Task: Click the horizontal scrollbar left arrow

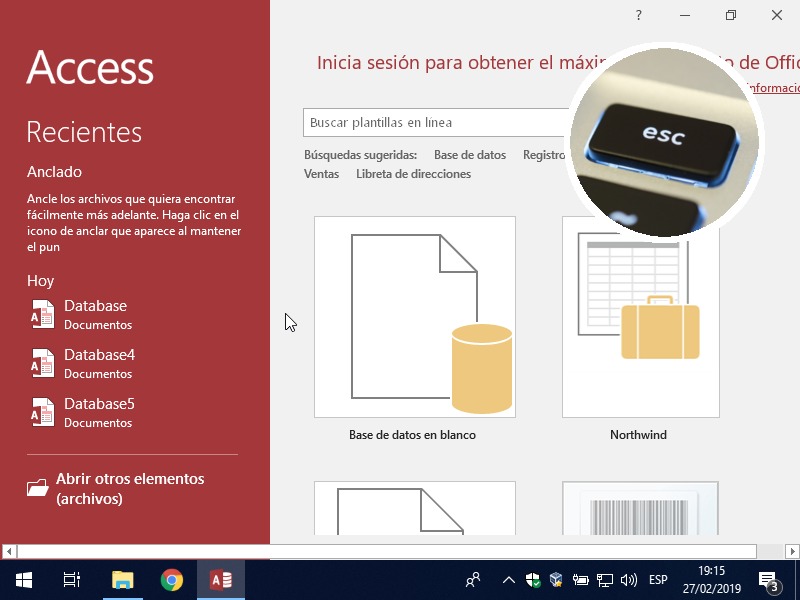Action: click(9, 551)
